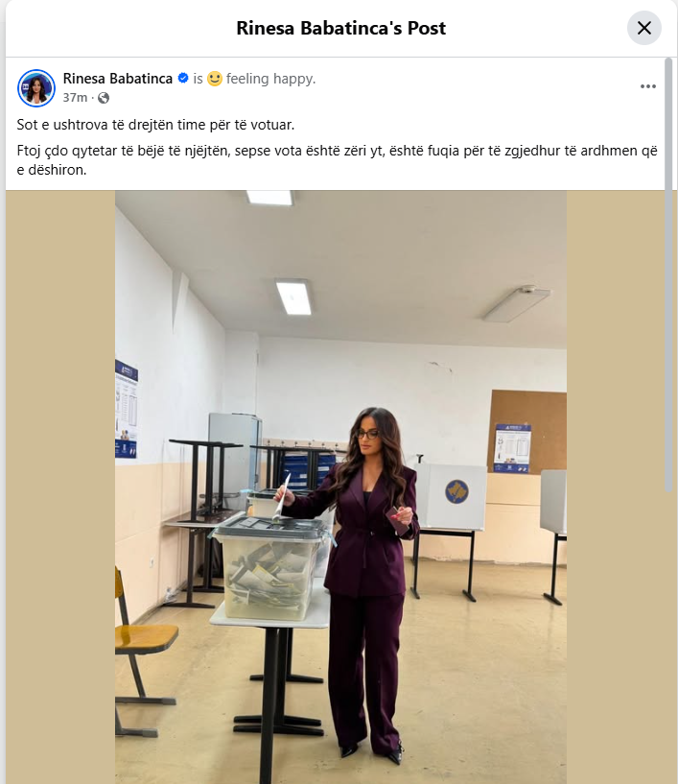Click the blue verified badge
Screen dimensions: 678x784
pyautogui.click(x=183, y=79)
